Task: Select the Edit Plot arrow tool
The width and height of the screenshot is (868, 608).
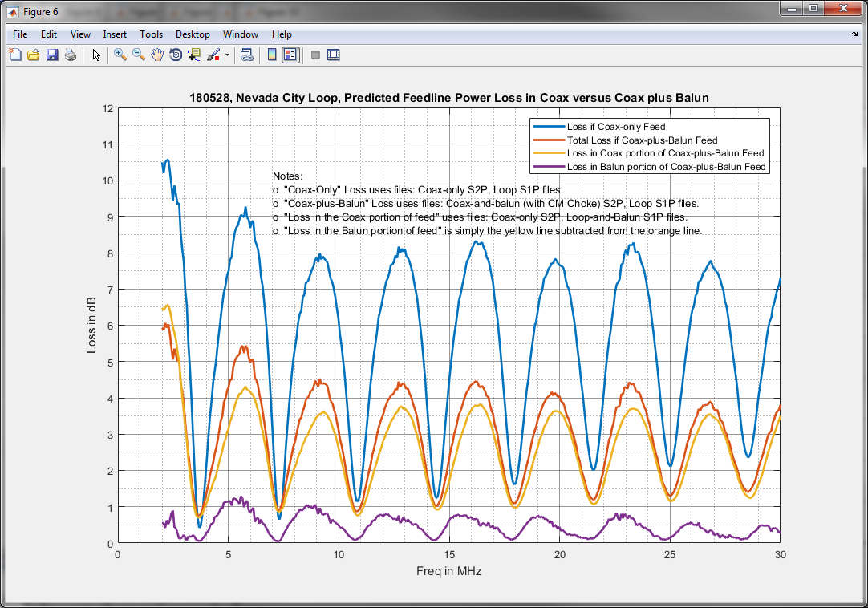Action: [96, 55]
